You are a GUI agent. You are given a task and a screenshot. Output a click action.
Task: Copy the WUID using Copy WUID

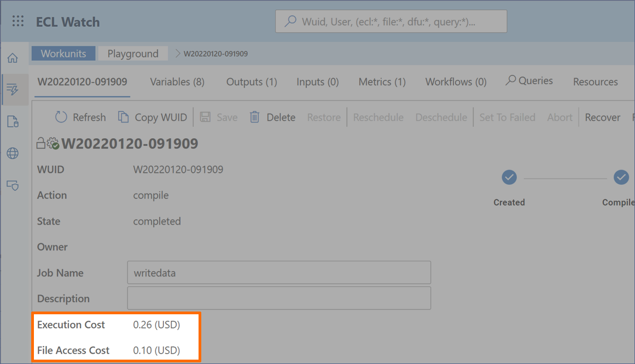click(153, 117)
